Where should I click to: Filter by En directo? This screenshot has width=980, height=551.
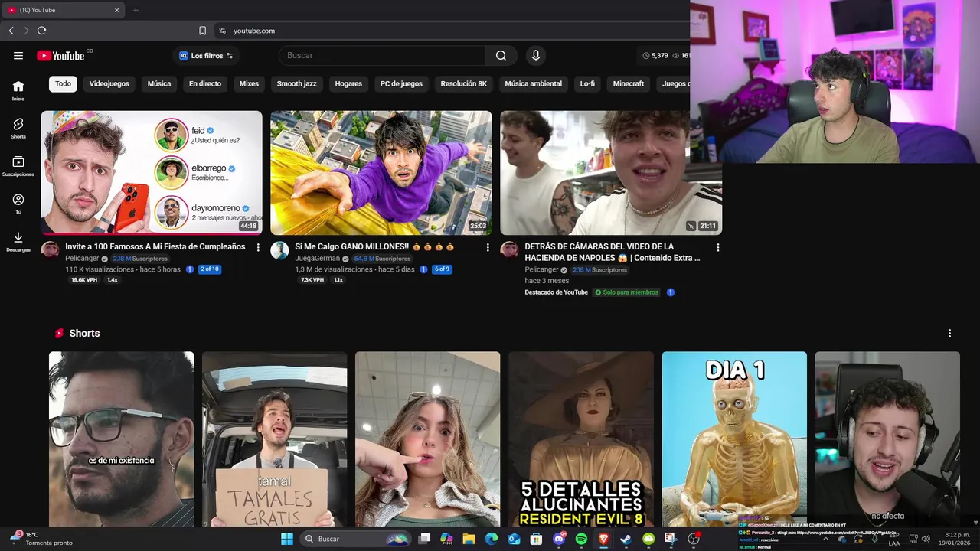point(205,83)
